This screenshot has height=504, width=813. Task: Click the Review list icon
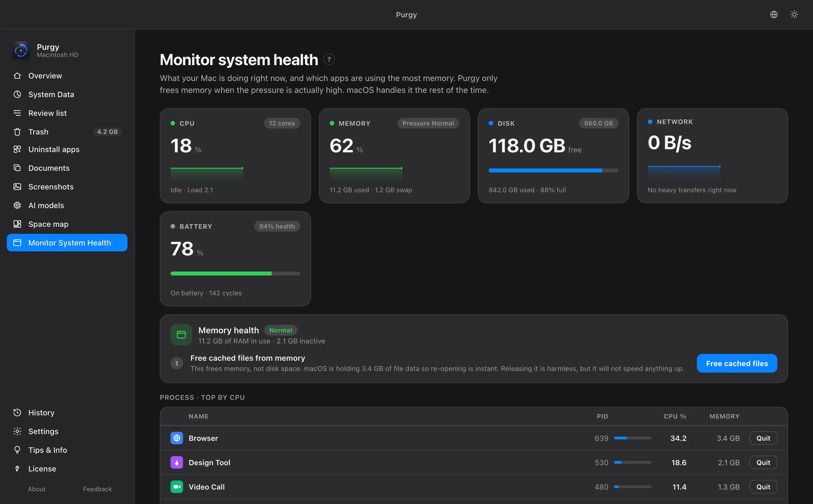pyautogui.click(x=17, y=113)
